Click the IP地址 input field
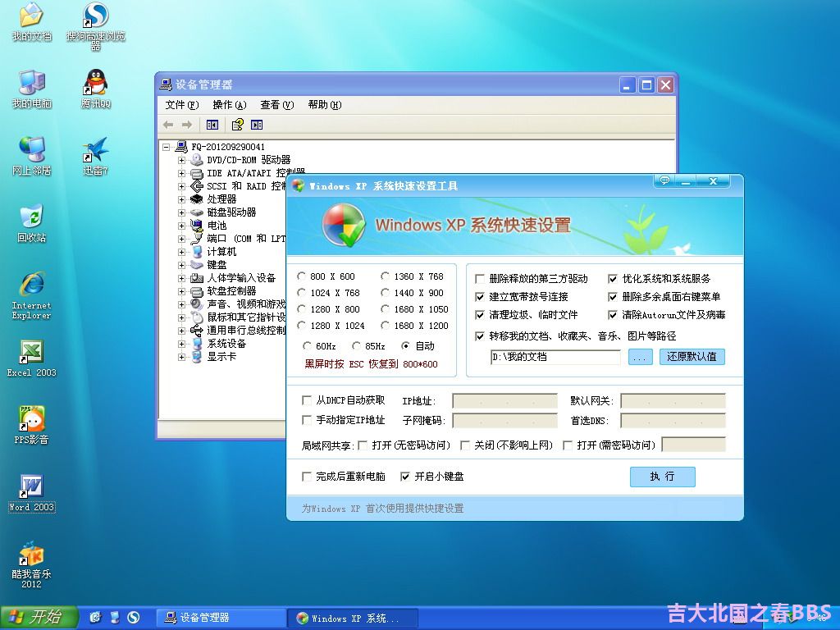The image size is (840, 630). tap(504, 400)
